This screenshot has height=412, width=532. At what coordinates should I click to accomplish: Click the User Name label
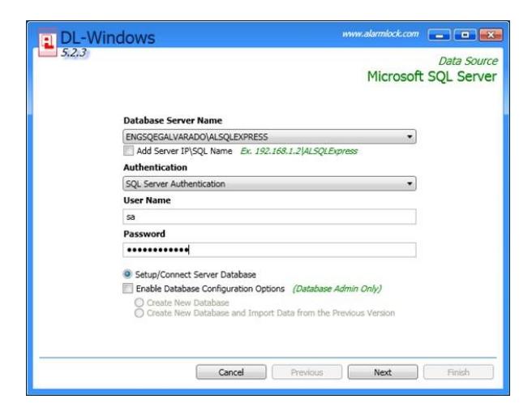coord(147,200)
